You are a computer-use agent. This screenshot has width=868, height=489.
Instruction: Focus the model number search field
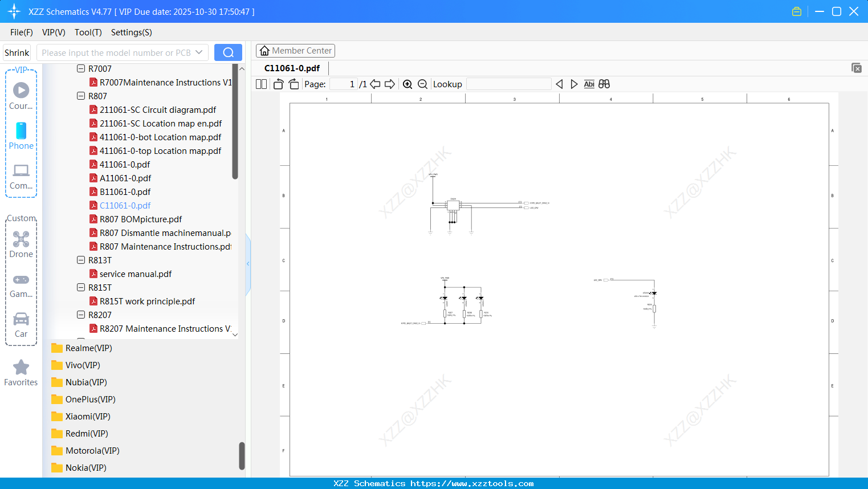116,52
